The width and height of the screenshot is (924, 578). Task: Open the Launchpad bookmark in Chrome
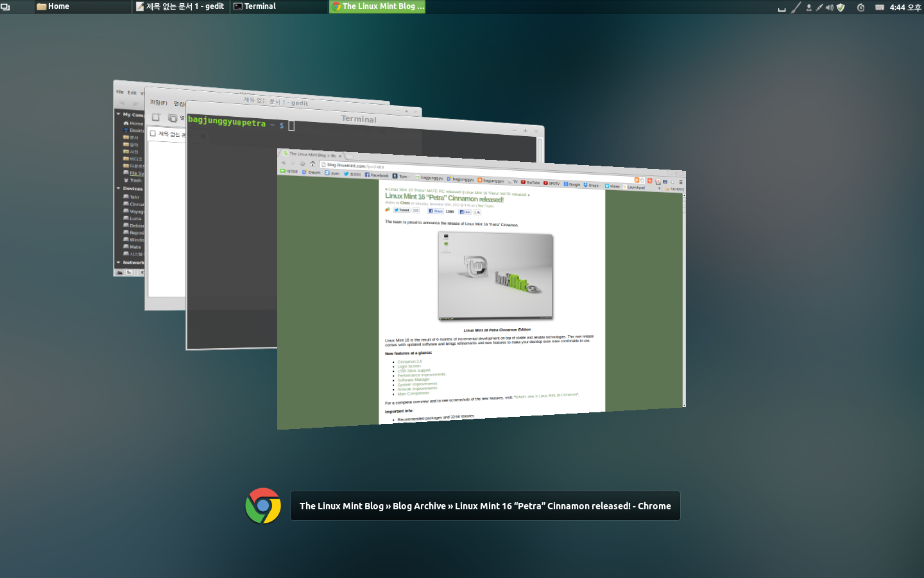tap(633, 188)
